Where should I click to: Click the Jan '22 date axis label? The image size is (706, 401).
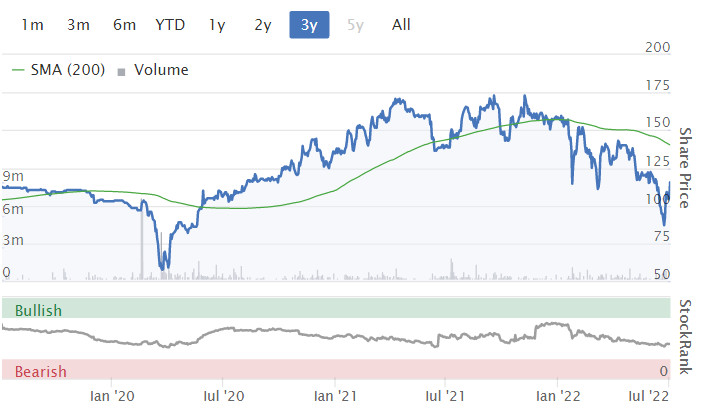tap(556, 394)
